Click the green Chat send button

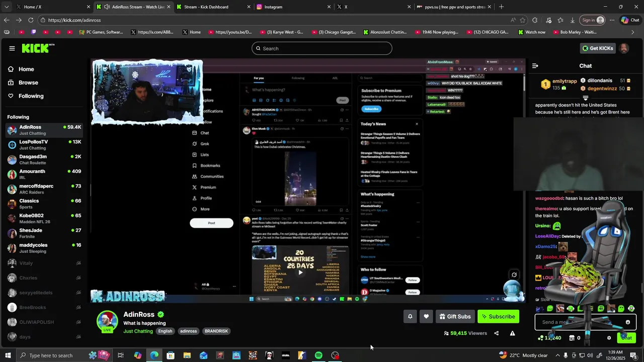click(x=626, y=338)
